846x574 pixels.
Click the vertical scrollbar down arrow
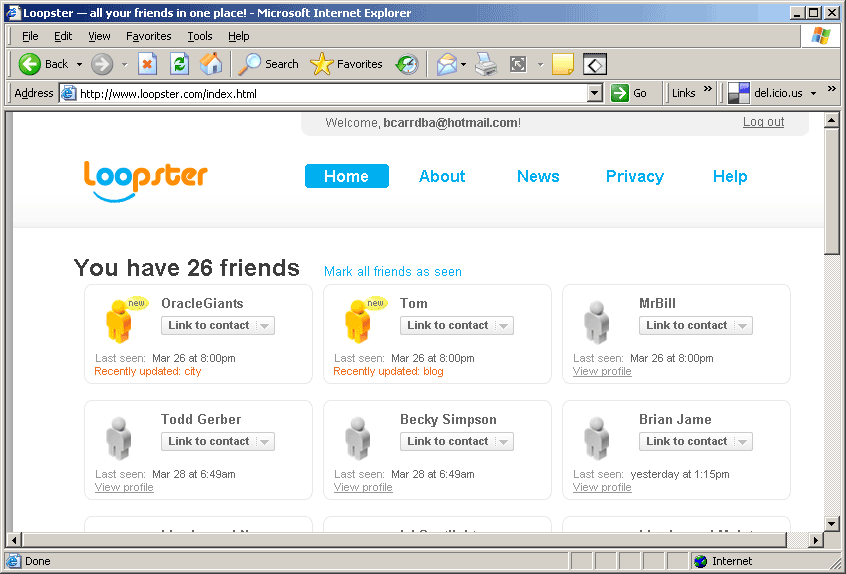click(831, 523)
